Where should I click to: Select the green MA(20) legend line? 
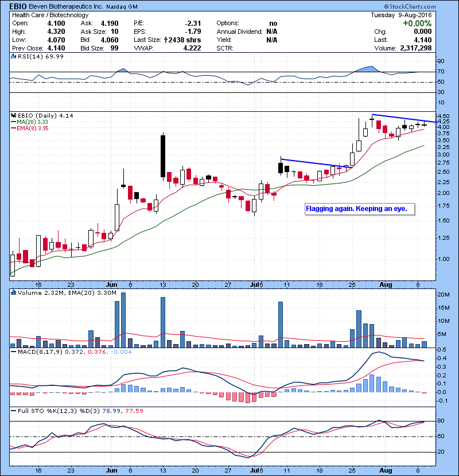pos(13,122)
